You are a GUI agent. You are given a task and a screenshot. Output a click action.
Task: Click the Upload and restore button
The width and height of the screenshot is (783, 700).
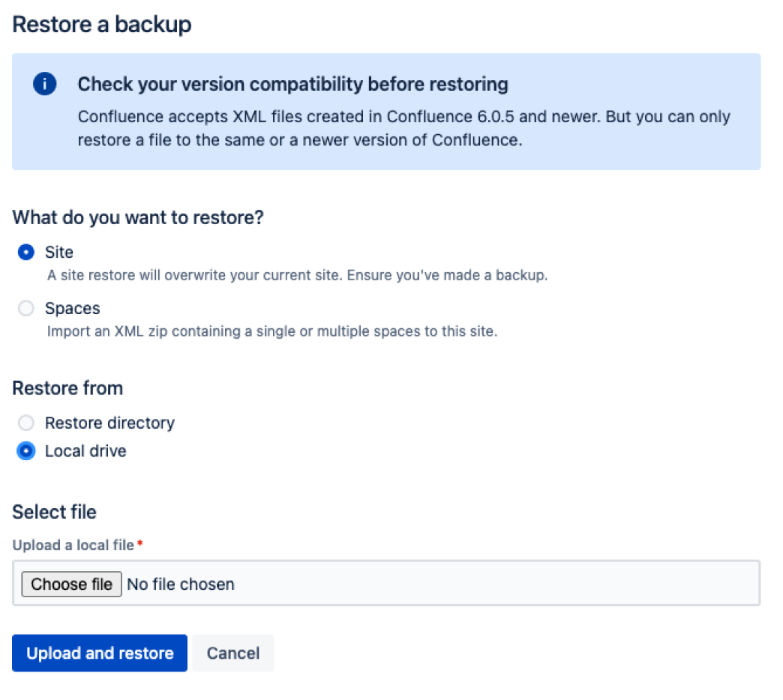click(100, 653)
